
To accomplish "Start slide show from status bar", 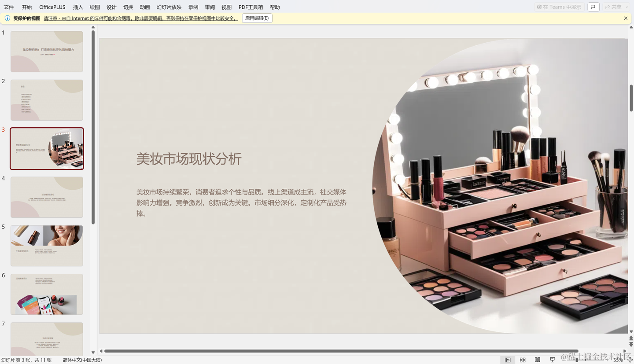I will click(552, 360).
